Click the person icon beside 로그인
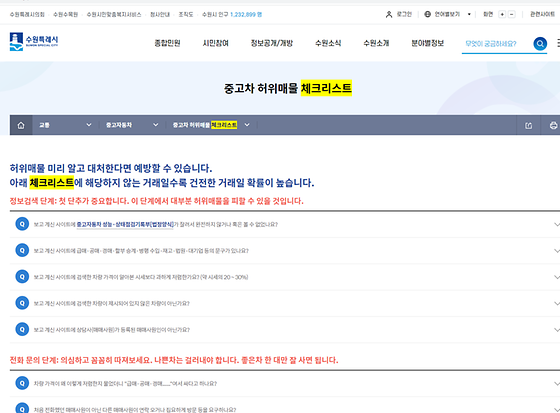560x413 pixels. (389, 14)
